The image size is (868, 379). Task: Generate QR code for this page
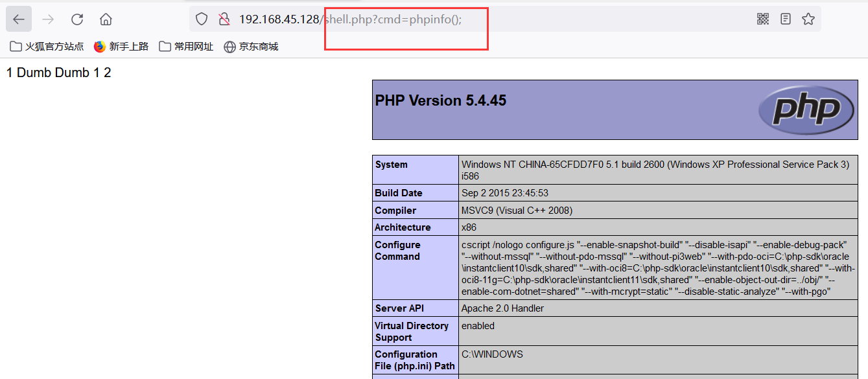[x=763, y=19]
